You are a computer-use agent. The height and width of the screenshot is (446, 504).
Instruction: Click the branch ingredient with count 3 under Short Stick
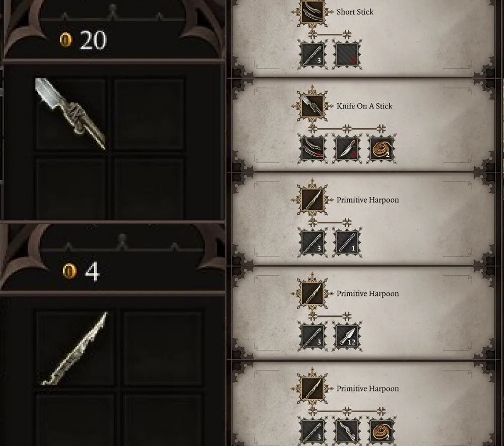tap(312, 54)
